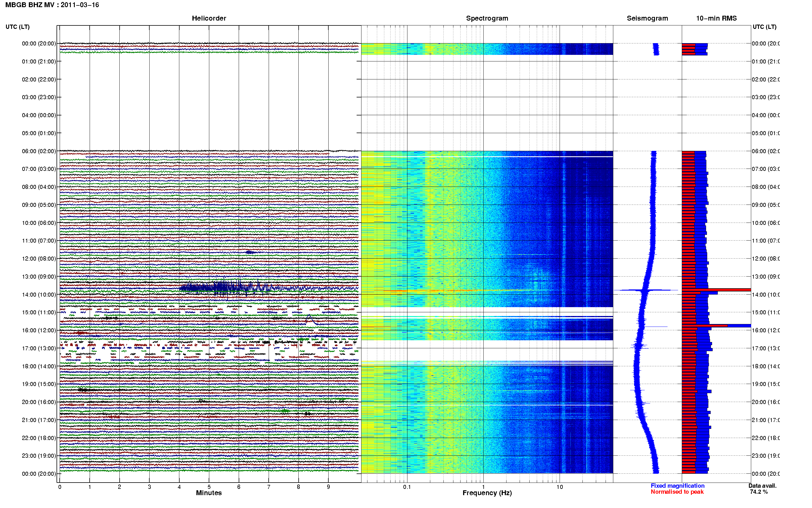Click the left '05:00 (01:00)' time label
The height and width of the screenshot is (508, 812).
39,133
